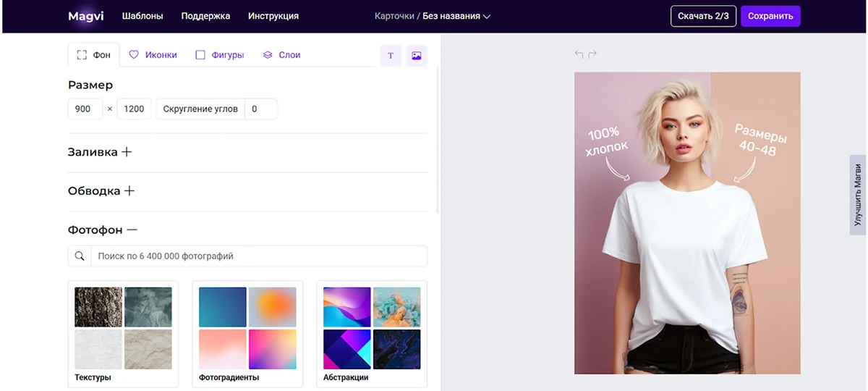
Task: Switch to the Фигуры tab
Action: 220,55
